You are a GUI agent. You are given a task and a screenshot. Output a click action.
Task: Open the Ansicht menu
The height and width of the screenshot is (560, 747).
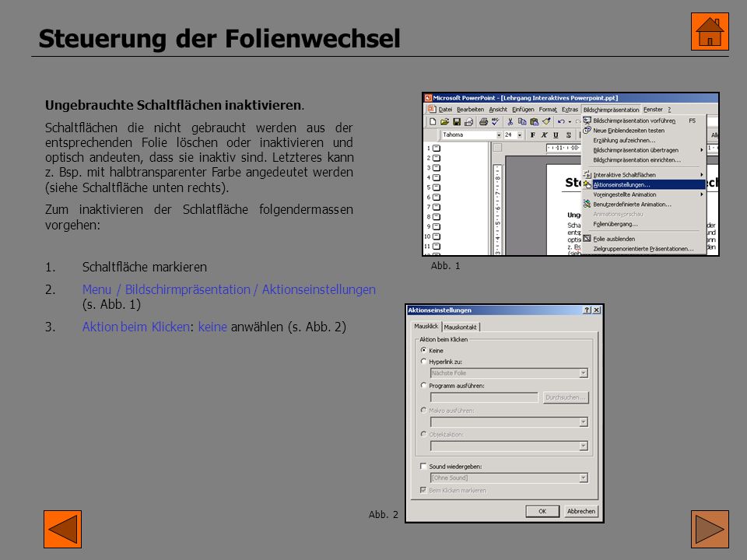(x=498, y=110)
